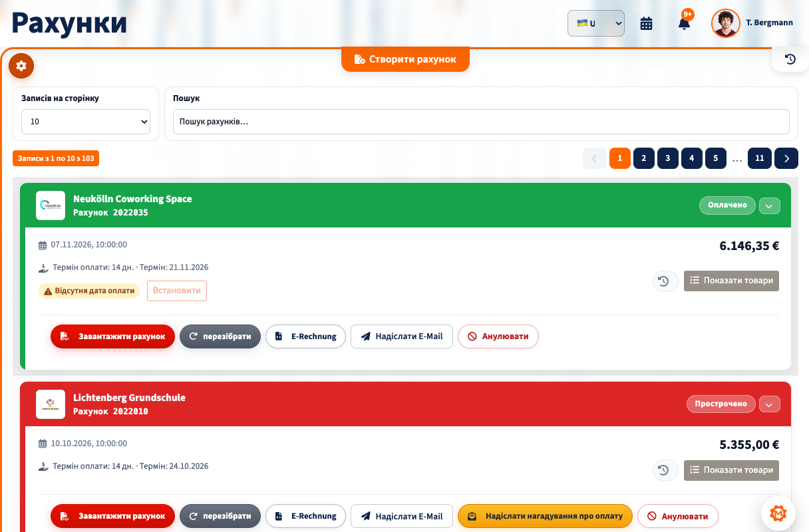Screen dimensions: 809x532
Task: Click Lichtenberg Grundschule logo thumbnail
Action: pos(51,404)
